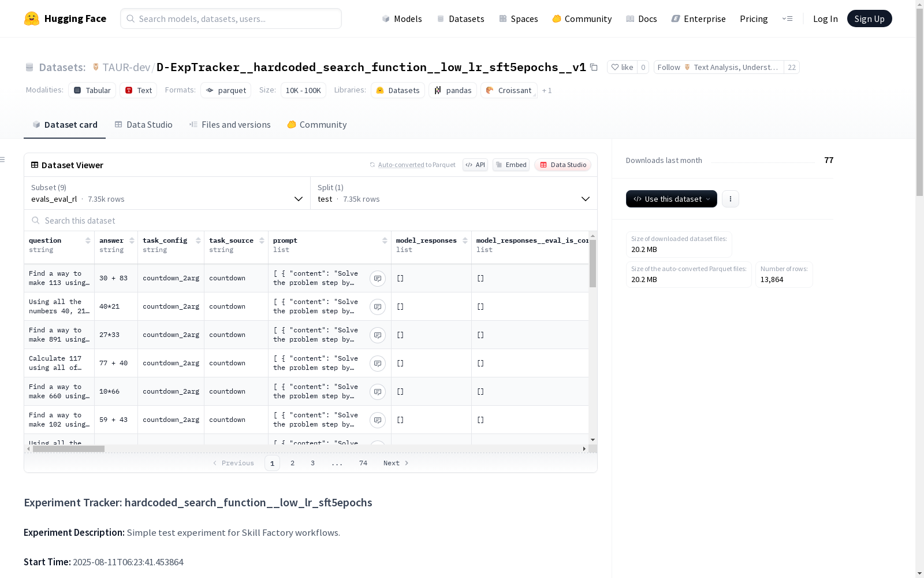Open the chat view for the '40*21' row prompt
924x578 pixels.
point(378,307)
